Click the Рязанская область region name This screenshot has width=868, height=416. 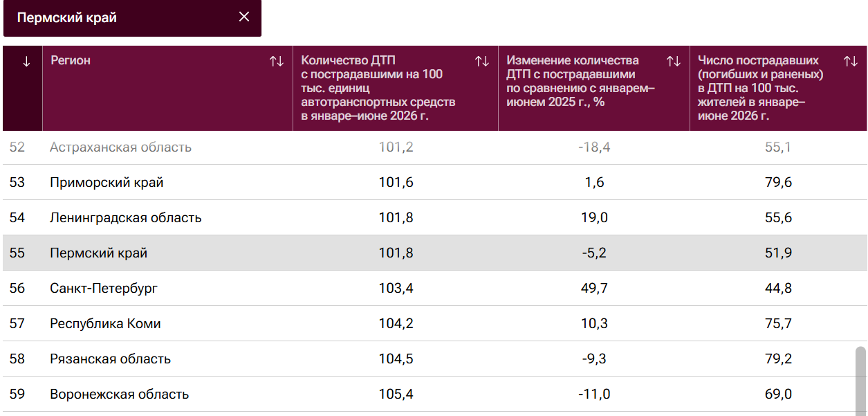point(110,359)
